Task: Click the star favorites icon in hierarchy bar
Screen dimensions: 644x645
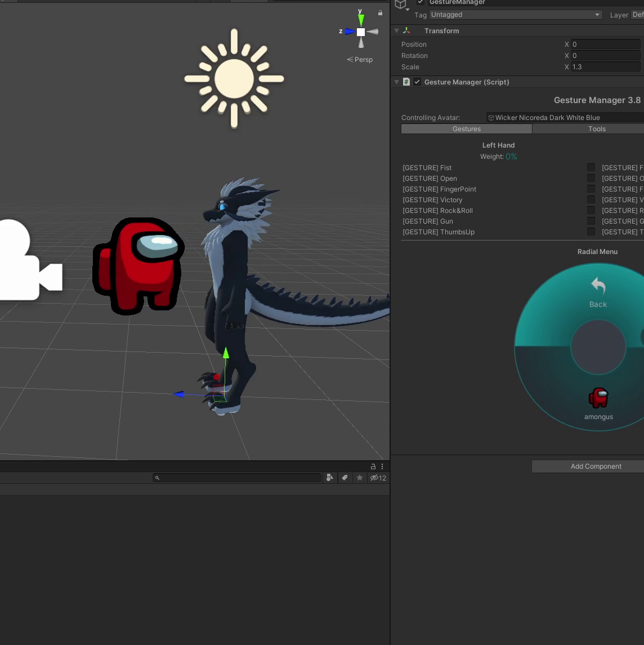Action: pos(360,478)
